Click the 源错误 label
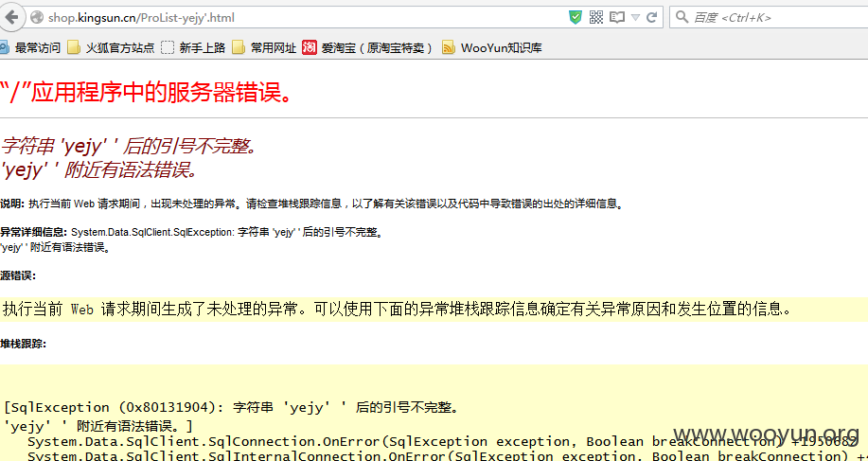The width and height of the screenshot is (868, 461). (x=18, y=275)
